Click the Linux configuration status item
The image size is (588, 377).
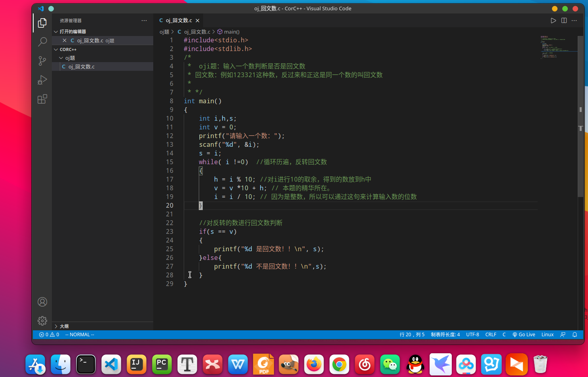click(x=548, y=335)
